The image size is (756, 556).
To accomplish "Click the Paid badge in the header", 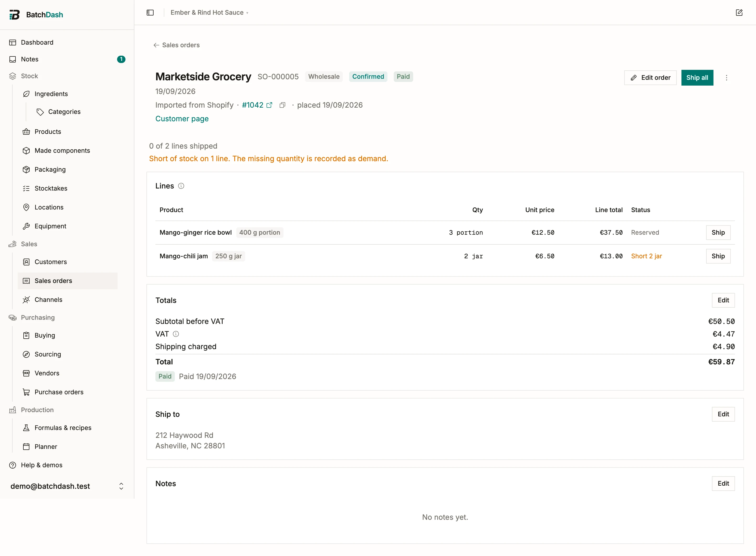I will [403, 77].
